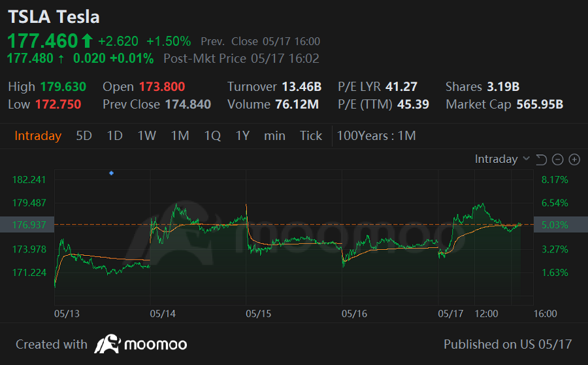Image resolution: width=588 pixels, height=365 pixels.
Task: Zoom in chart with plus icon
Action: [574, 160]
